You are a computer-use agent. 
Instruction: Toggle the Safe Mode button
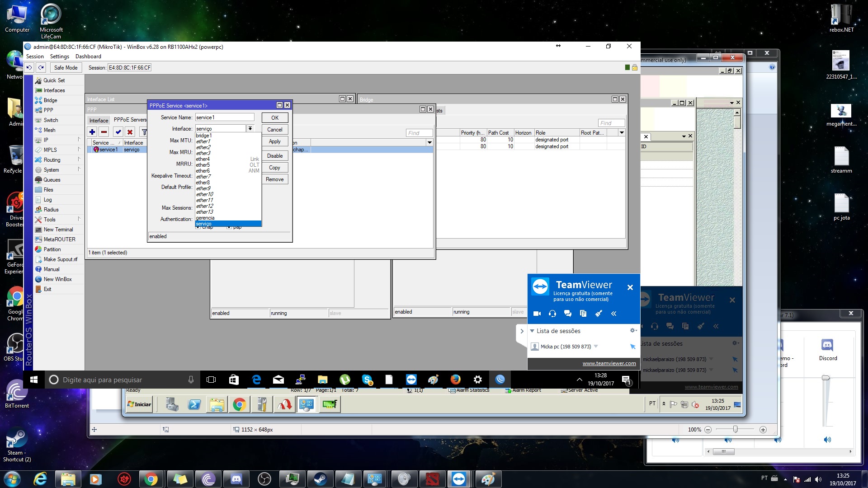coord(66,68)
